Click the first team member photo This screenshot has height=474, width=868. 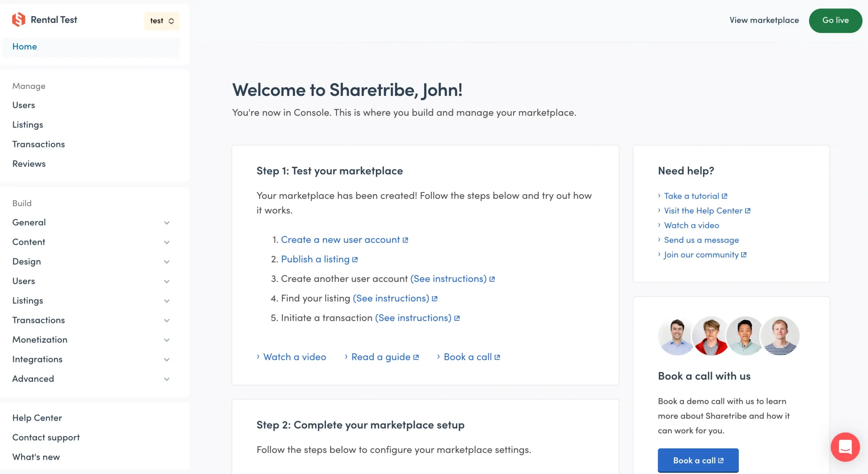coord(676,336)
